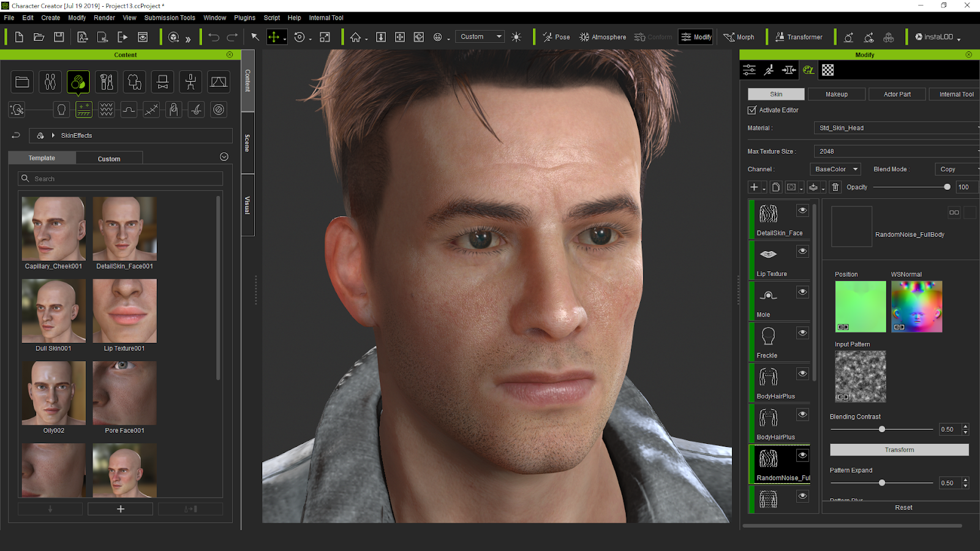This screenshot has width=980, height=551.
Task: Open the Max Texture Size dropdown
Action: pyautogui.click(x=897, y=151)
